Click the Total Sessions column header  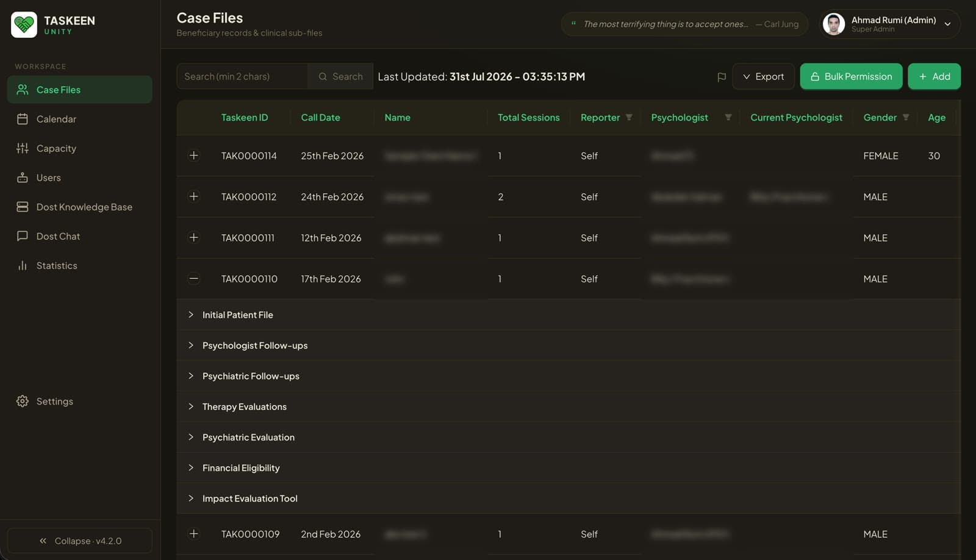tap(528, 117)
